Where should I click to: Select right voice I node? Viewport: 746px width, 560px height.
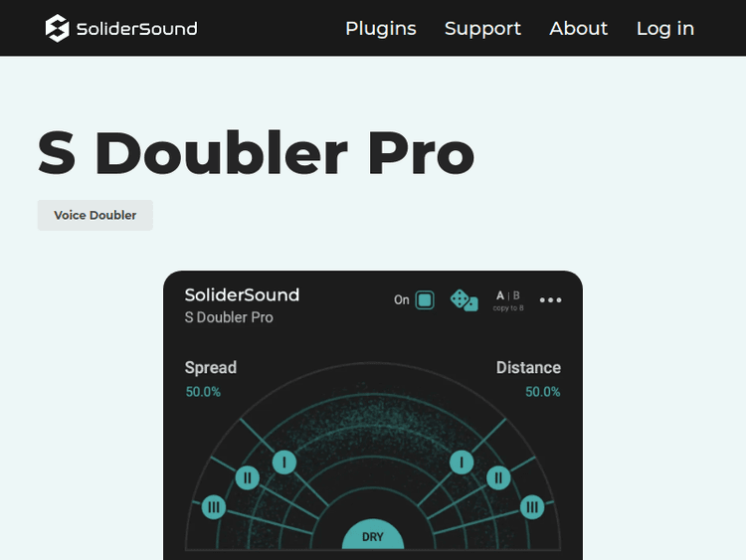coord(462,462)
